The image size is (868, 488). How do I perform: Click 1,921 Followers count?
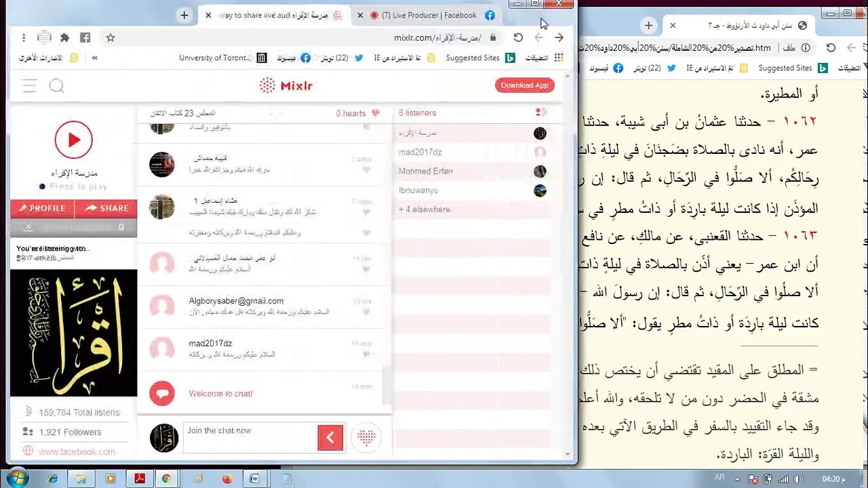click(70, 432)
